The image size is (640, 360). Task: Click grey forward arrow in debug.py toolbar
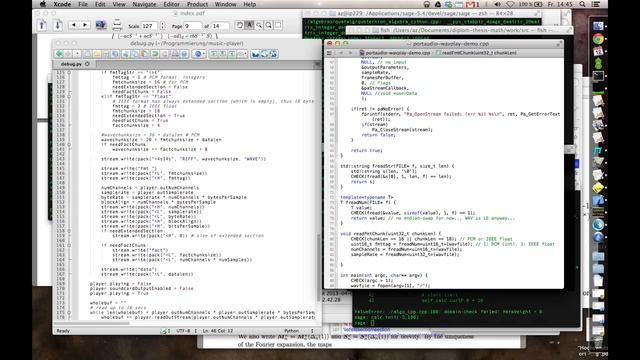[x=68, y=54]
